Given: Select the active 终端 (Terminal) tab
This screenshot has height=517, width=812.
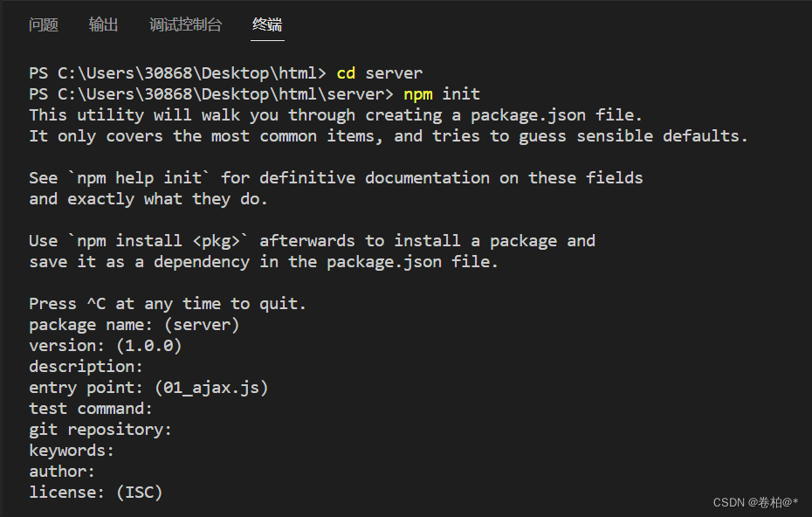Looking at the screenshot, I should click(267, 24).
